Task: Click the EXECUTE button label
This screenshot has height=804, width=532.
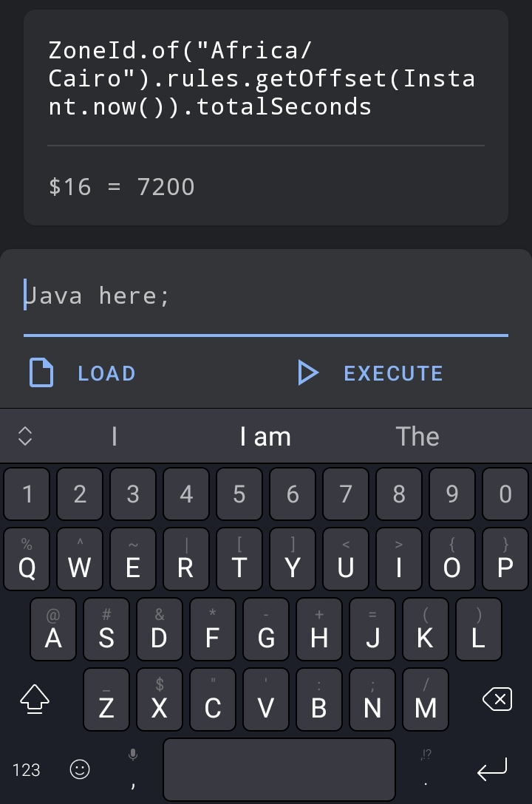Action: 393,373
